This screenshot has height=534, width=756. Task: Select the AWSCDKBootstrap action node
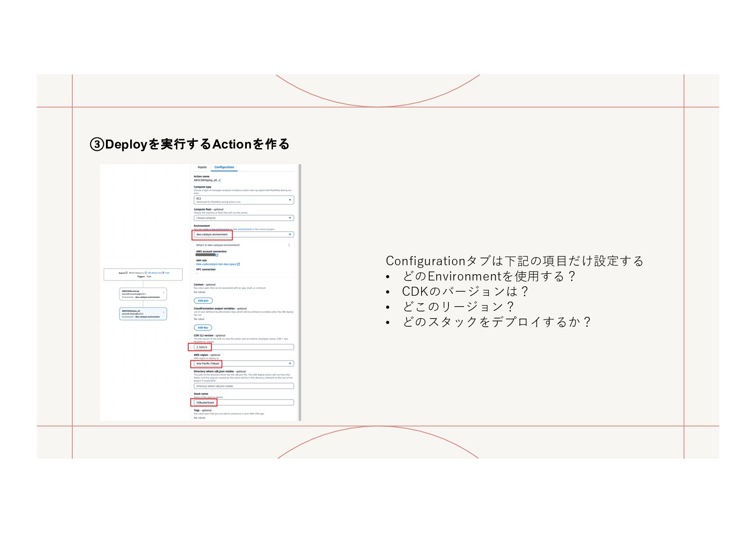tap(143, 294)
